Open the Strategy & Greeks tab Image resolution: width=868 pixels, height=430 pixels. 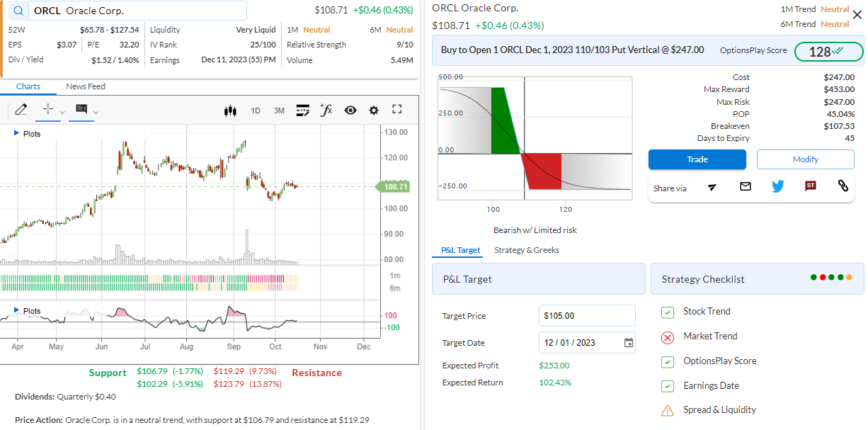[x=526, y=250]
